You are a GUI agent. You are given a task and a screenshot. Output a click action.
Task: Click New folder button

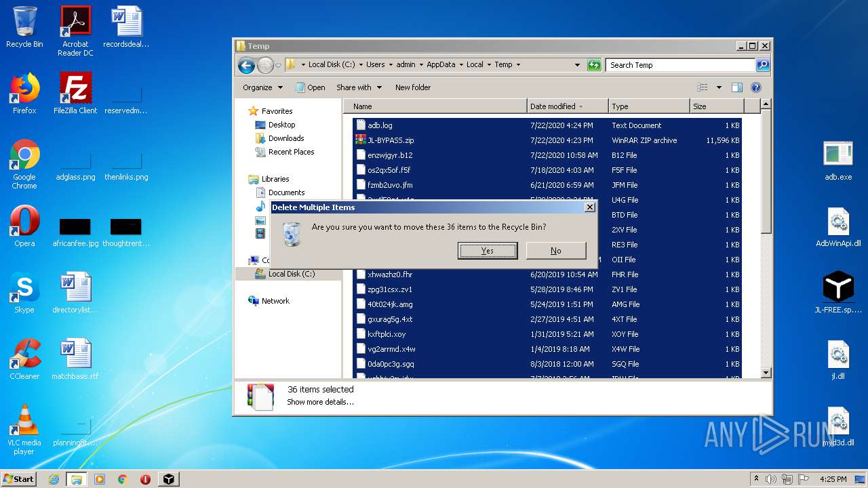pyautogui.click(x=413, y=87)
